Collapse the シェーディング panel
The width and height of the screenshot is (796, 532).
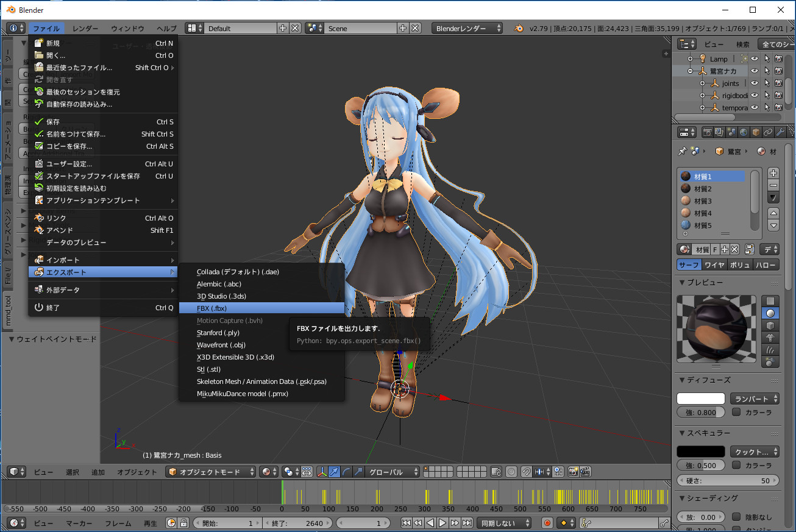(x=682, y=498)
